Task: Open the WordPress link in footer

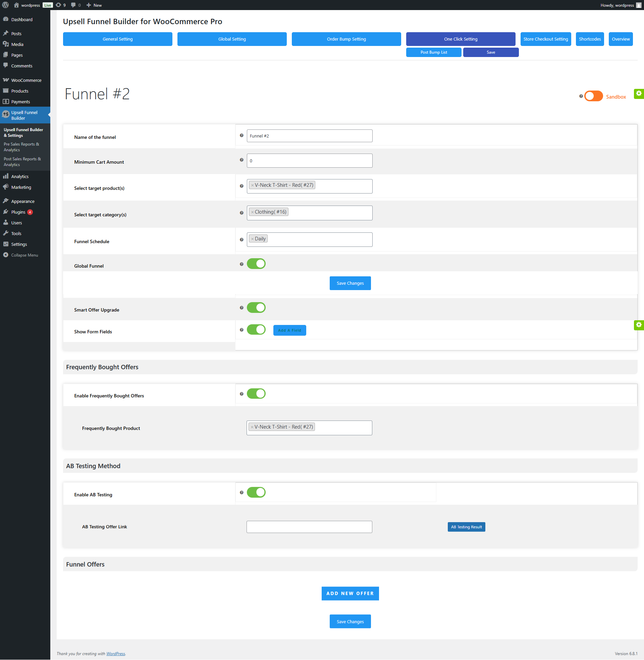Action: [x=116, y=654]
